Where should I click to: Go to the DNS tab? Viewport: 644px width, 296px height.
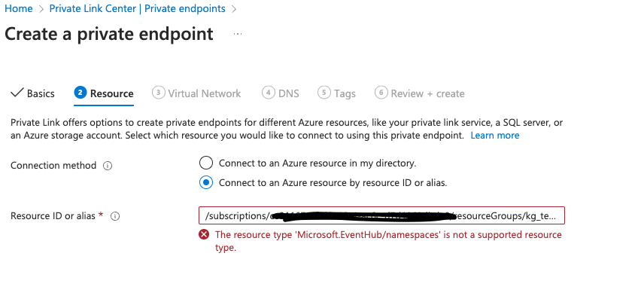281,93
